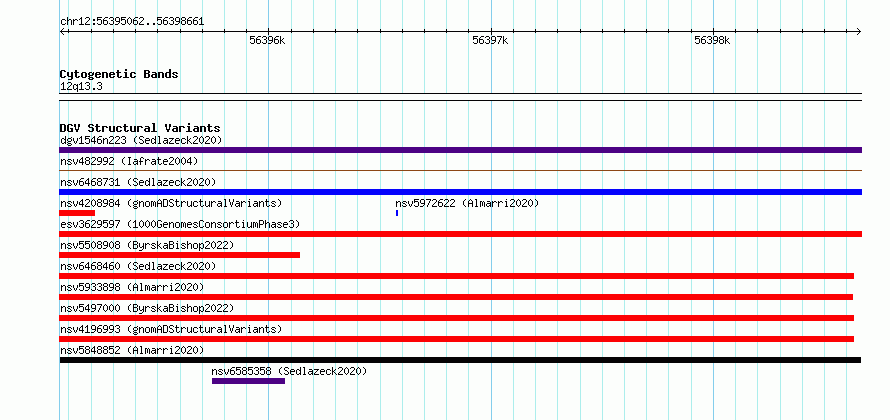Select the red nsv5508908 variant bar

tap(179, 255)
